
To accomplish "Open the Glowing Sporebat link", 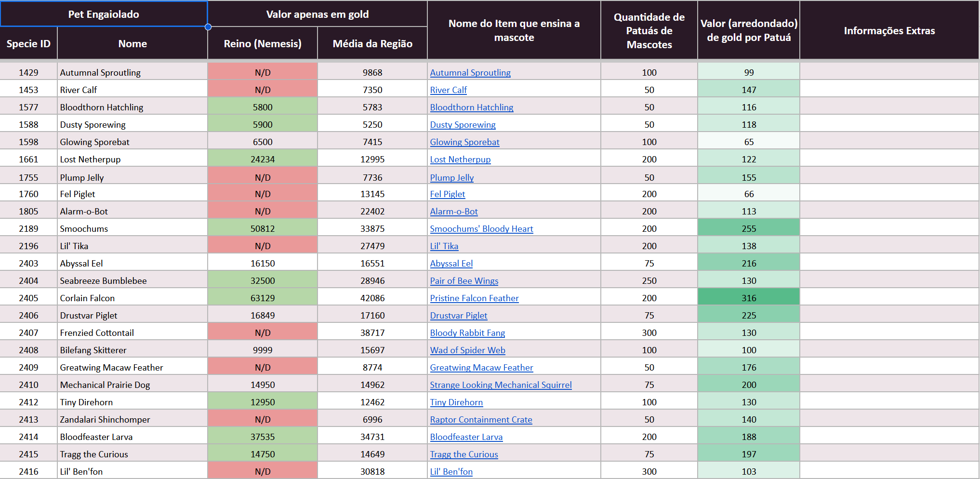I will coord(465,142).
